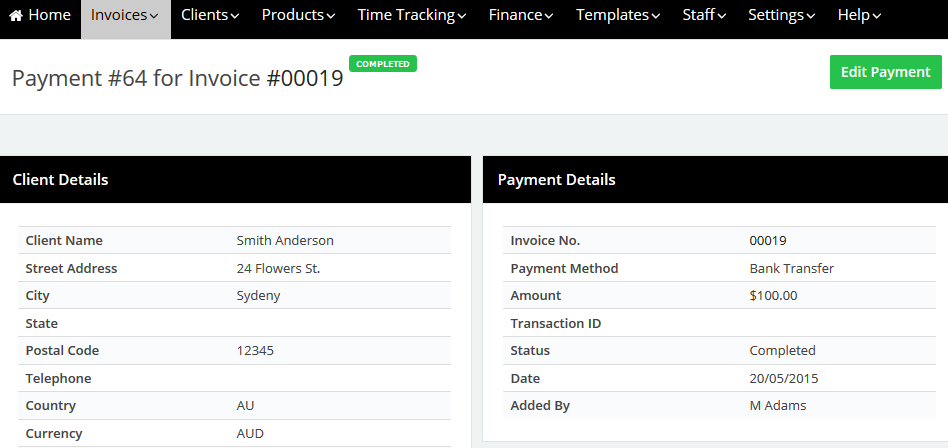The height and width of the screenshot is (448, 948).
Task: Click the Bank Transfer payment method value
Action: click(x=791, y=268)
